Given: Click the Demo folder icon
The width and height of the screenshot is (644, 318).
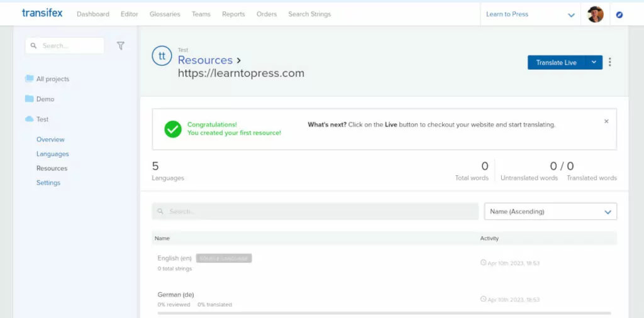Looking at the screenshot, I should point(29,99).
